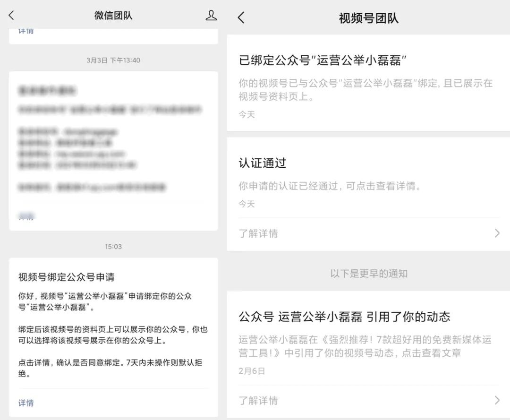Open the contact profile icon at top right
Screen dimensions: 510x420
[211, 15]
